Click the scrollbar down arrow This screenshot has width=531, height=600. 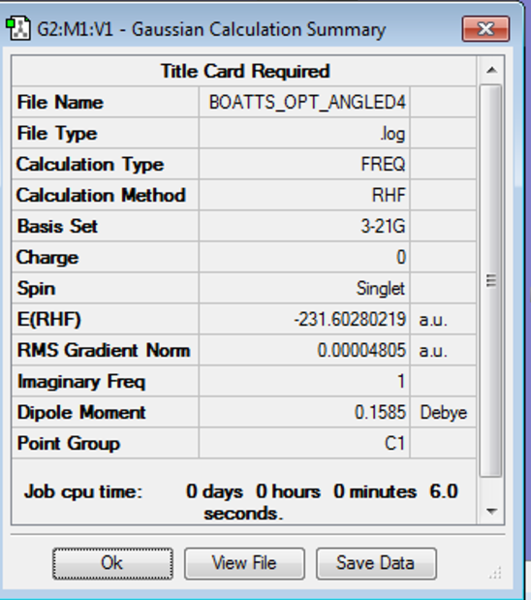coord(492,511)
